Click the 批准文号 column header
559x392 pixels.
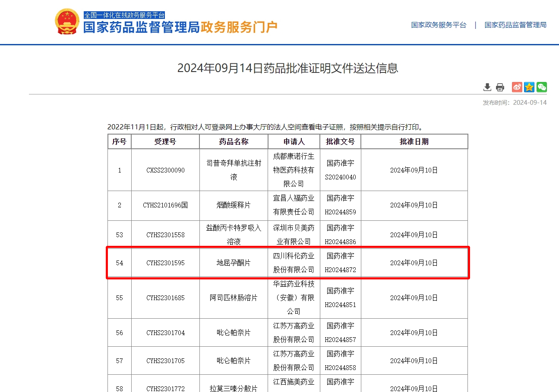[x=341, y=141]
